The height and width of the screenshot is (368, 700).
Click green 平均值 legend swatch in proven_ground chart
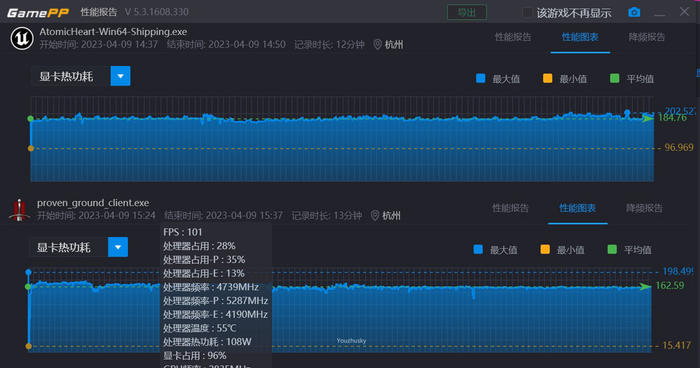coord(612,249)
